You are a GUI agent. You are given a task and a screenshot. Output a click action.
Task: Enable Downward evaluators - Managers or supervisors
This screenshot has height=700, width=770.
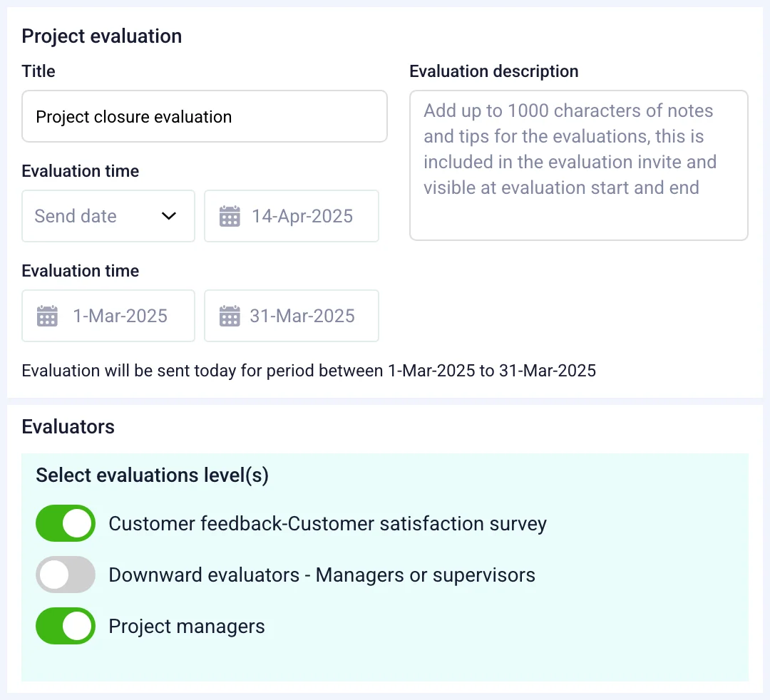65,574
